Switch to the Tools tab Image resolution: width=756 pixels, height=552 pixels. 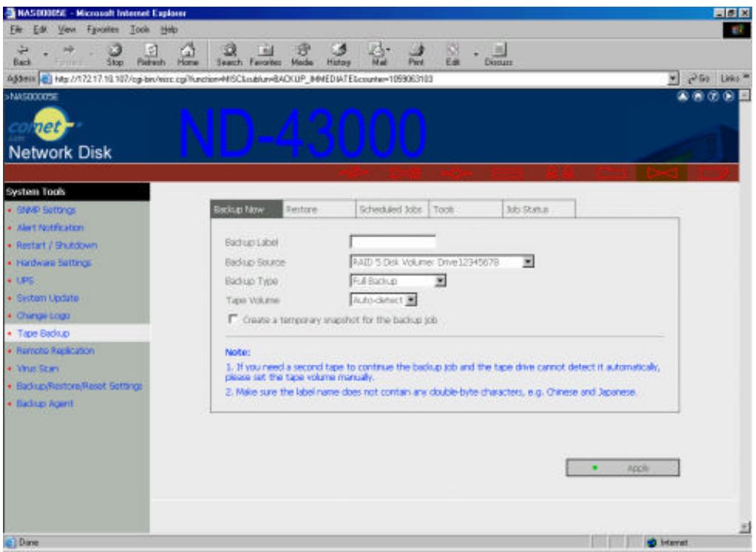pyautogui.click(x=465, y=209)
